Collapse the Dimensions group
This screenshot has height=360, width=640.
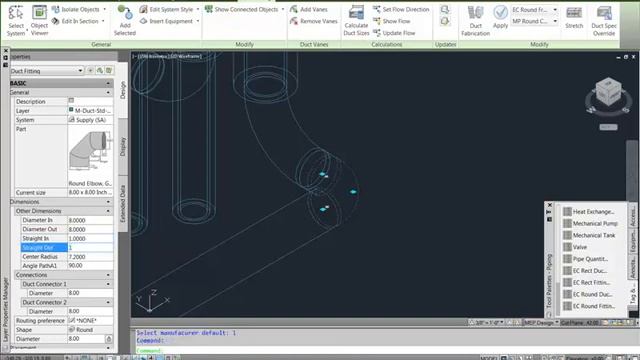pyautogui.click(x=108, y=202)
